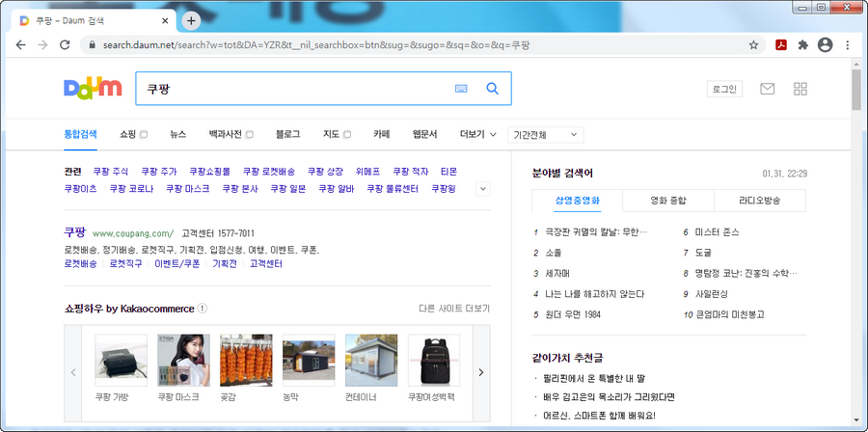Screen dimensions: 868x432
Task: Open the www.coupang.com URL link
Action: pos(133,233)
